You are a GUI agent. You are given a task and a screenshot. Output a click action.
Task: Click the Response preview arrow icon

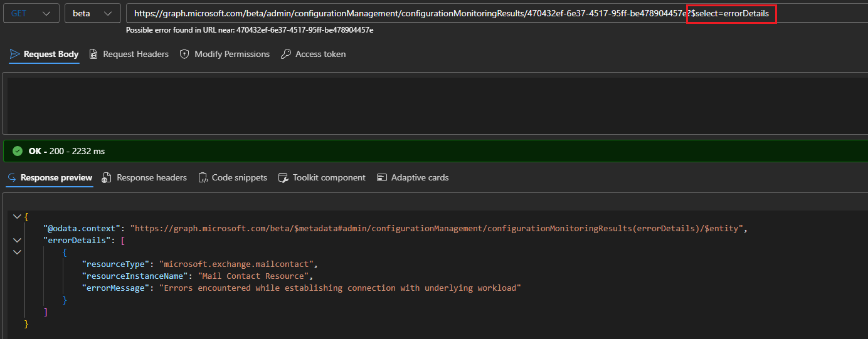[12, 178]
